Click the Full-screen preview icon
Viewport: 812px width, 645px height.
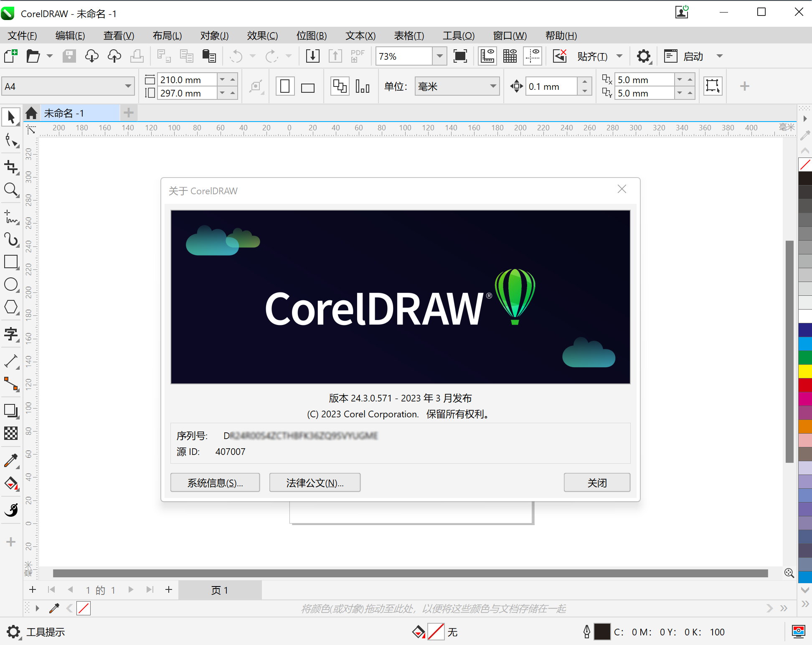[x=460, y=56]
